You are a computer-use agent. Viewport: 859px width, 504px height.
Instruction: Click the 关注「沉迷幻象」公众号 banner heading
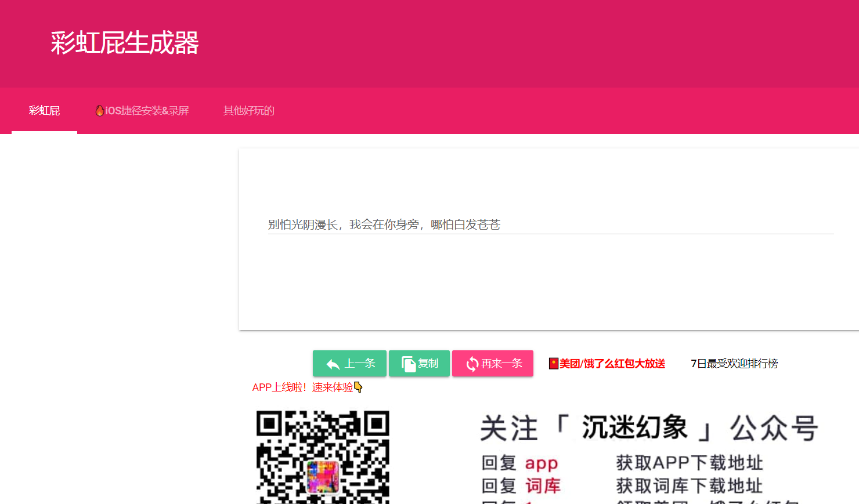[x=649, y=429]
